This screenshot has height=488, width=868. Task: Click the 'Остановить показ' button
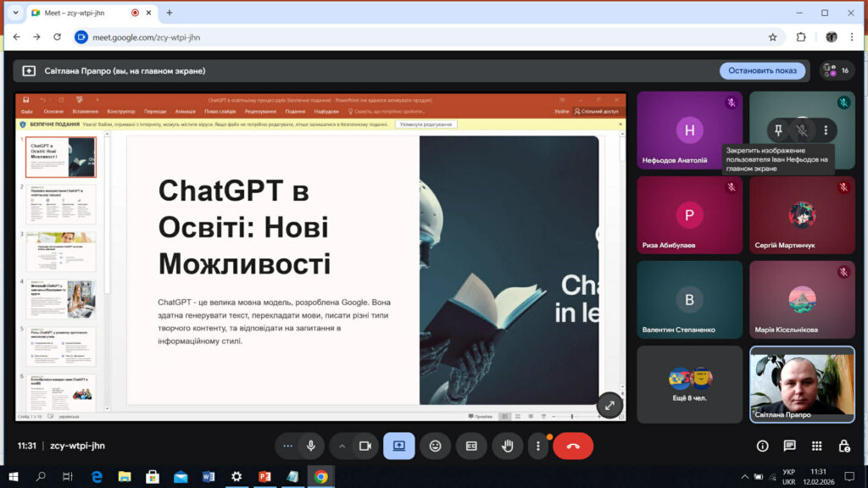[762, 70]
